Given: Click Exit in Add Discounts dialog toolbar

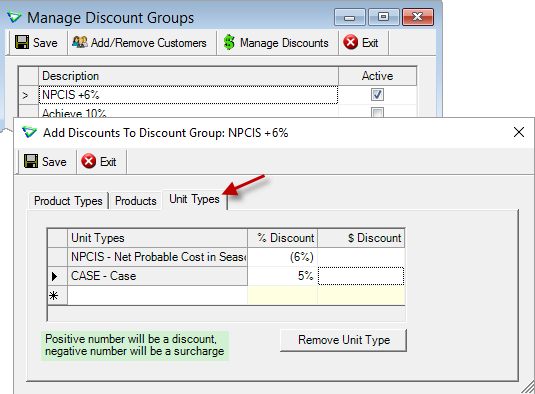Looking at the screenshot, I should pos(99,161).
